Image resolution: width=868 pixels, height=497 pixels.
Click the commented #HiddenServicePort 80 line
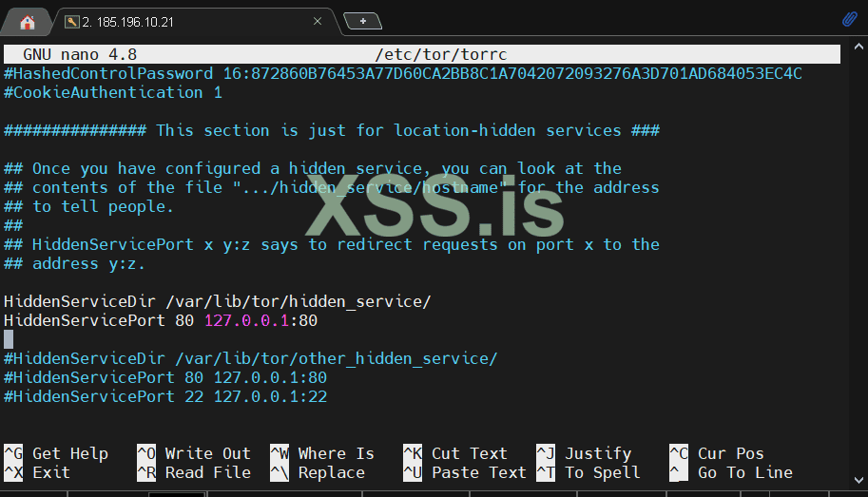[165, 377]
